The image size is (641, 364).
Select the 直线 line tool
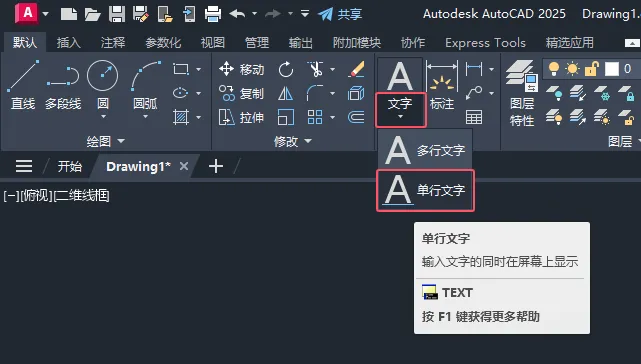23,86
